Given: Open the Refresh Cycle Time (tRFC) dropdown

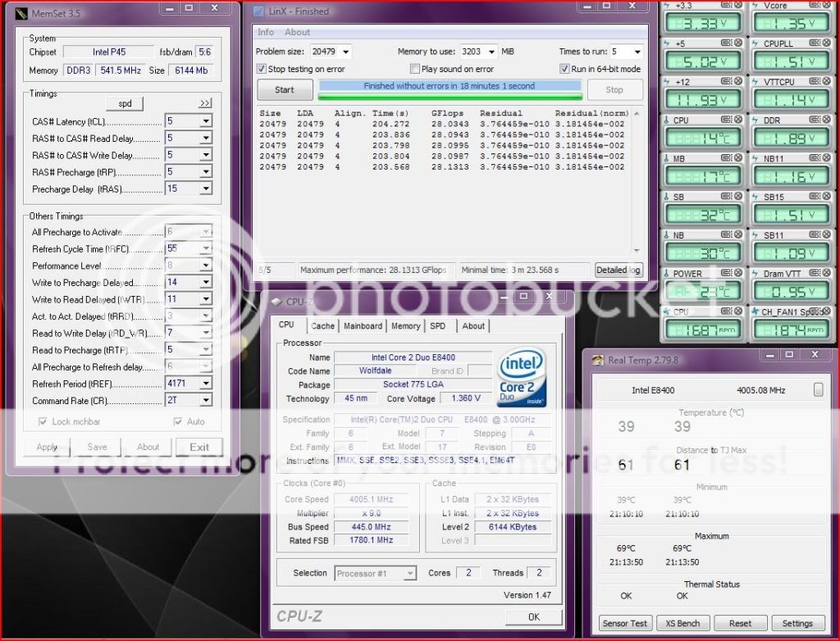Looking at the screenshot, I should coord(206,248).
